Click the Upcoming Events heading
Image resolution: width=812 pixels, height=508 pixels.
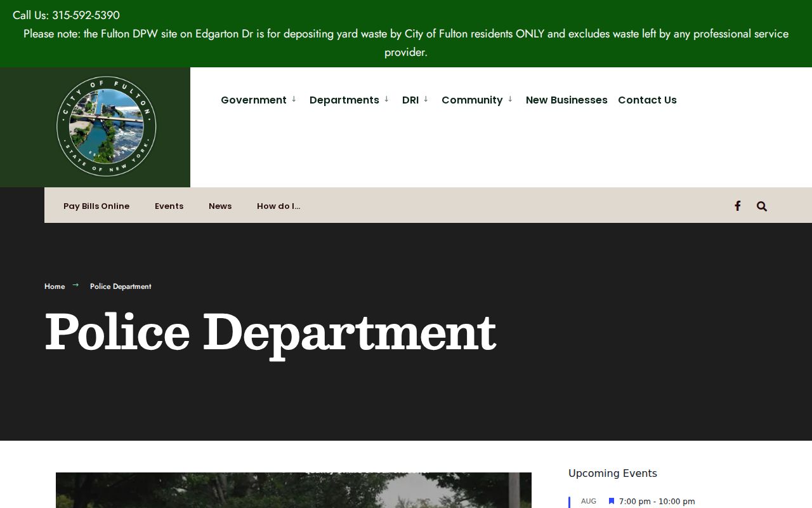pyautogui.click(x=613, y=473)
